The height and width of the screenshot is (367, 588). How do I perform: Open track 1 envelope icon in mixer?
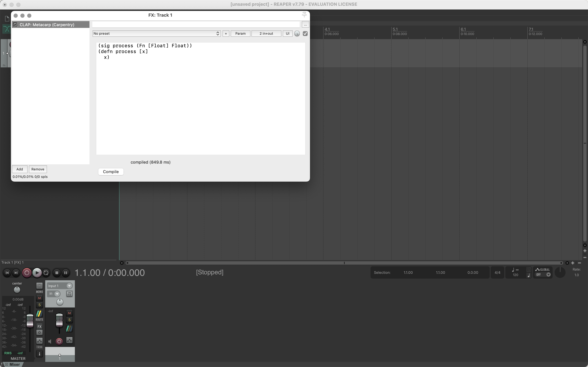69,340
